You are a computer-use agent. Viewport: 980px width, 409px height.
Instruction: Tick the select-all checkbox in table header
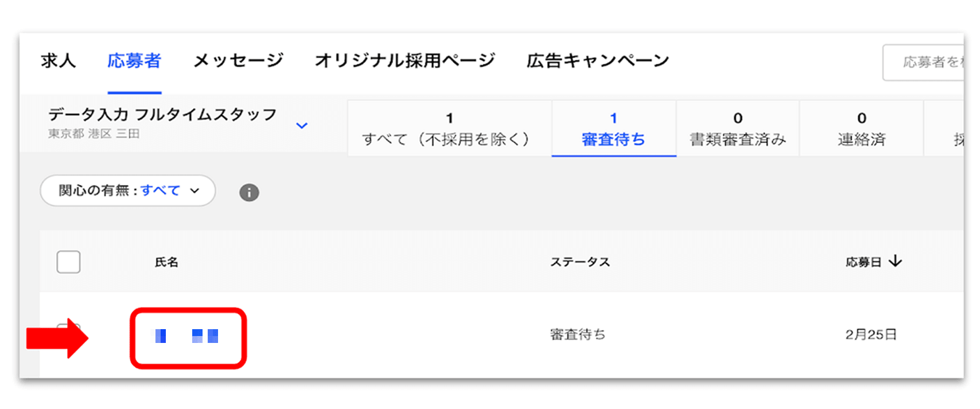[x=68, y=262]
